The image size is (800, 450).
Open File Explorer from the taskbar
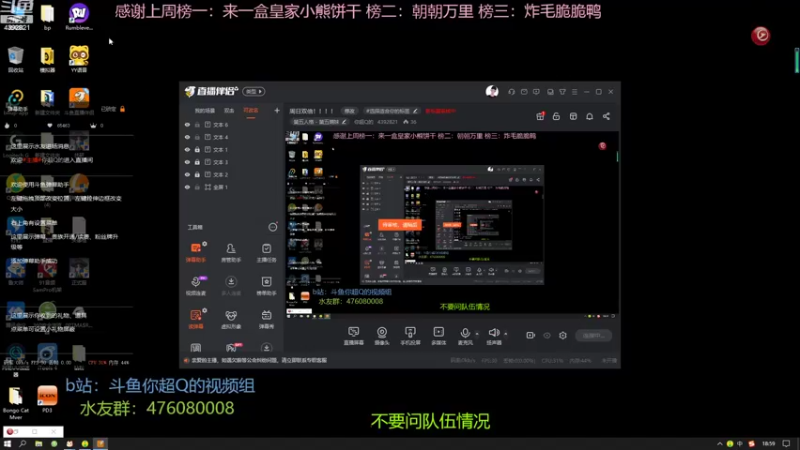[38, 444]
